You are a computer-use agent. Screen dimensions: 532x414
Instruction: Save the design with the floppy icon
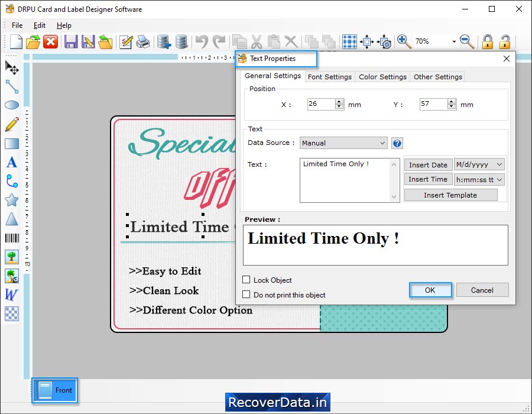(71, 42)
